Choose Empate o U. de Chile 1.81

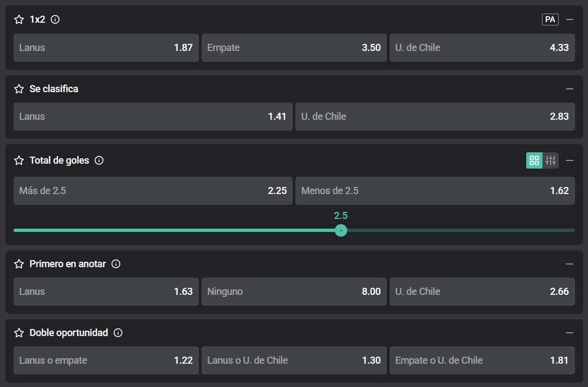[482, 360]
